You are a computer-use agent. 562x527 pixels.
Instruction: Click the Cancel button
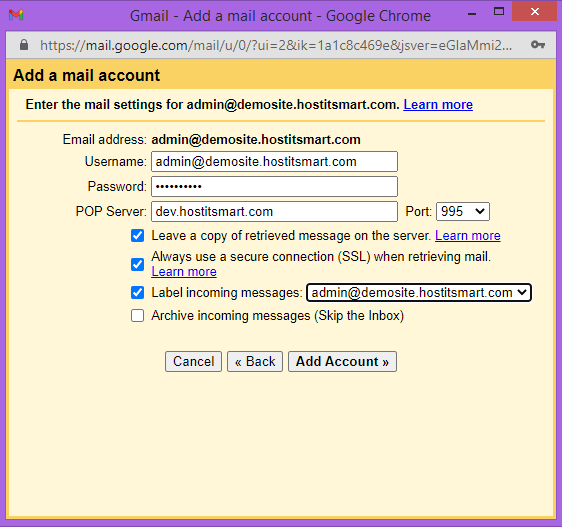(194, 361)
